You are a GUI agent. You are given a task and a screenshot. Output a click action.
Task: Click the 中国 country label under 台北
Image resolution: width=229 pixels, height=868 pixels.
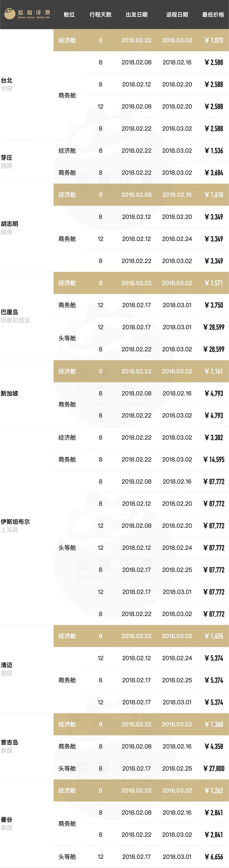(x=6, y=88)
